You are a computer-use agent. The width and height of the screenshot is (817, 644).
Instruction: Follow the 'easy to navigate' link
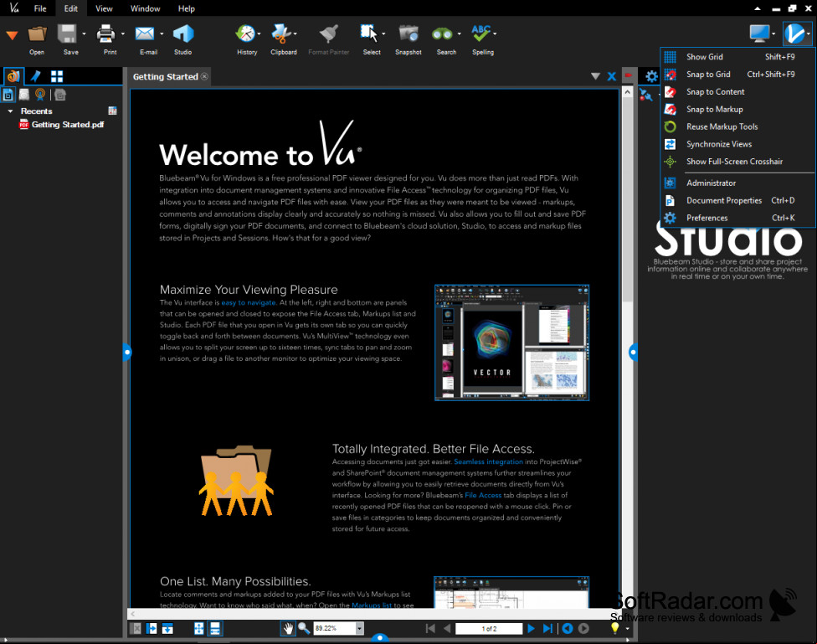pyautogui.click(x=249, y=302)
